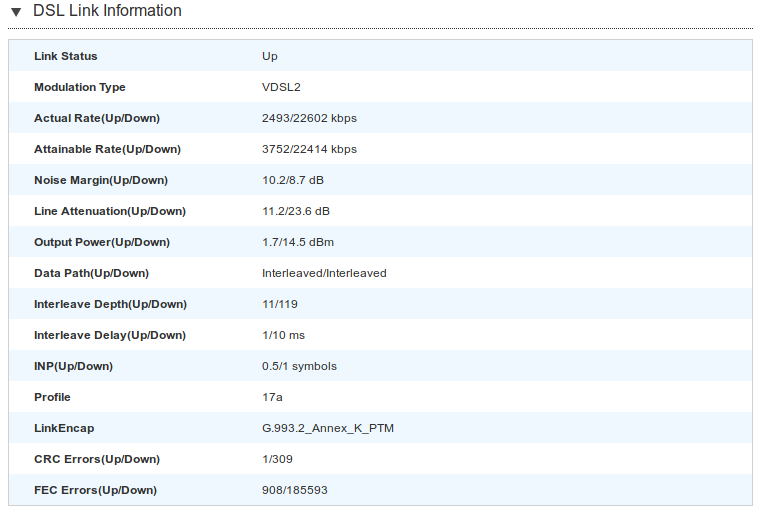Viewport: 763px width, 518px height.
Task: Select the Data Path(Up/Down) label
Action: tap(91, 273)
